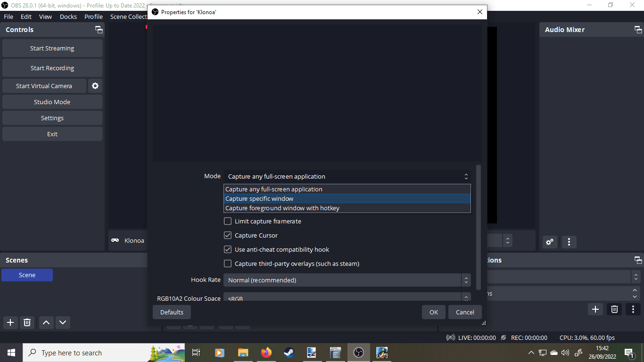This screenshot has width=644, height=362.
Task: Click the Exit button in Controls
Action: [52, 134]
